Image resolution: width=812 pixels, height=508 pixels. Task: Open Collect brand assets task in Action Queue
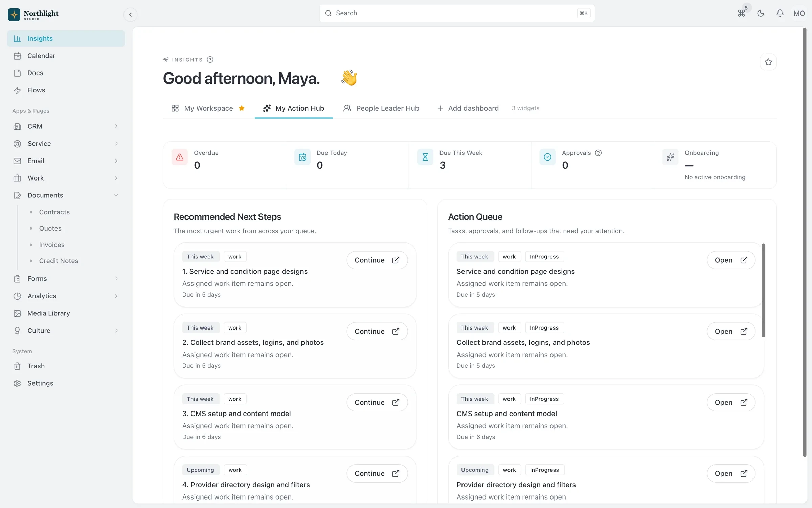(731, 331)
